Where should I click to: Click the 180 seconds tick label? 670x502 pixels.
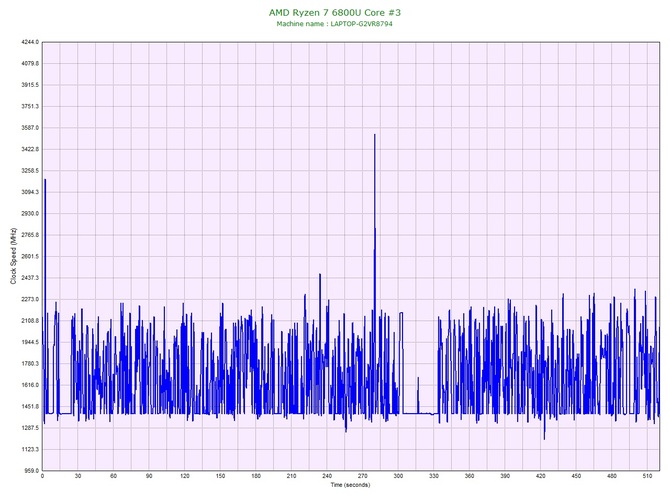pos(256,476)
